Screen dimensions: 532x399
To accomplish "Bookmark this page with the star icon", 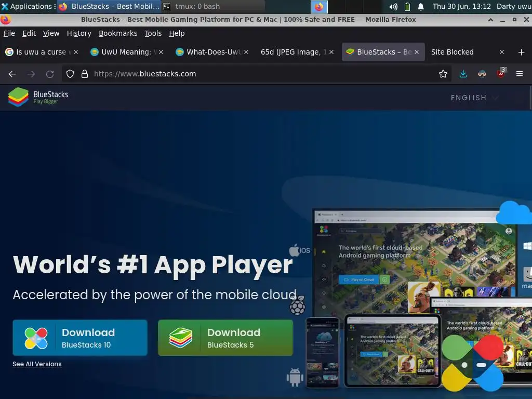I will click(443, 74).
